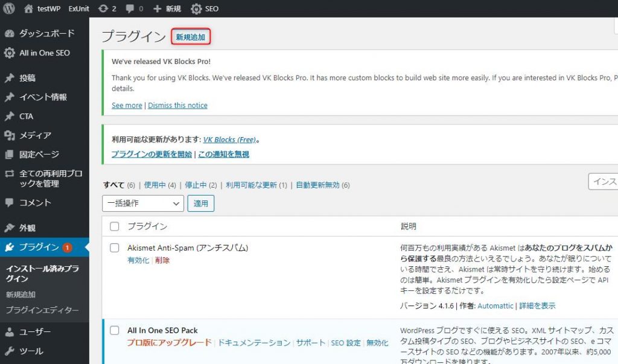Toggle the select-all plugins checkbox in header
This screenshot has height=364, width=618.
[114, 226]
